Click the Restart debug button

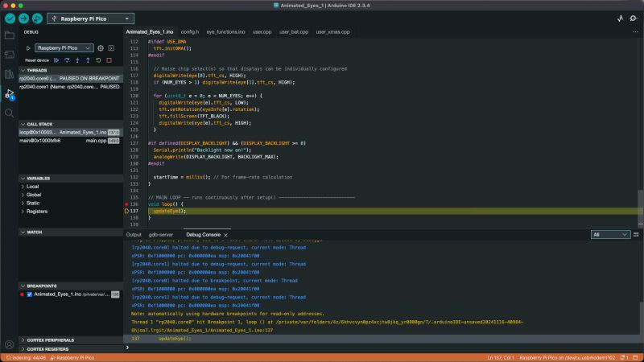[x=98, y=60]
